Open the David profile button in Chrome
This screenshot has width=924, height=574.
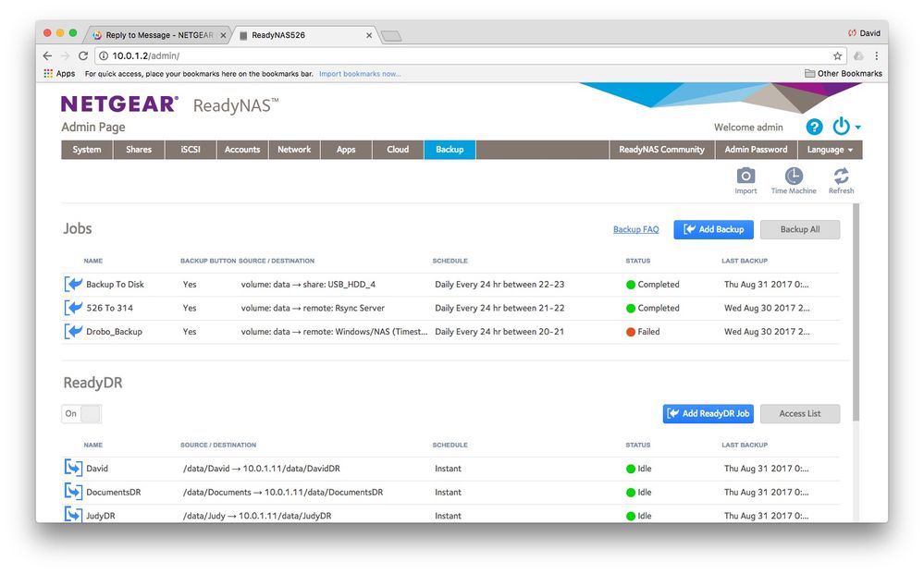tap(864, 33)
